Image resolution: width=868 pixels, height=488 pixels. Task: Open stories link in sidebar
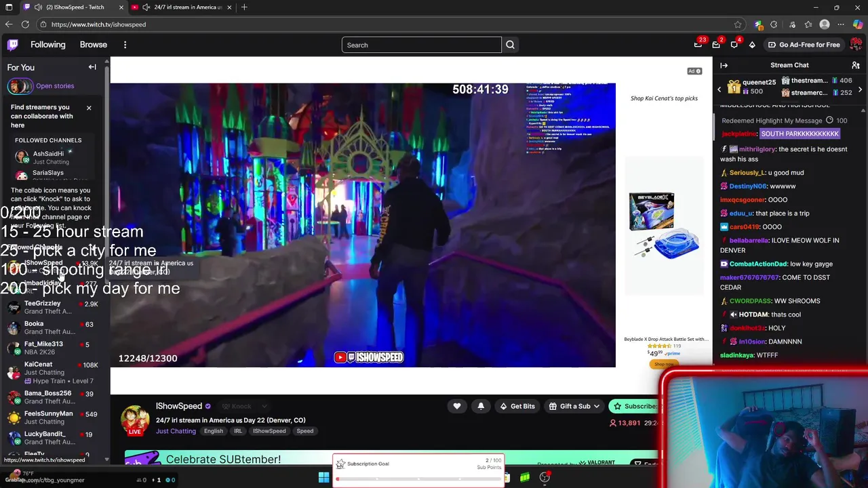pos(55,86)
